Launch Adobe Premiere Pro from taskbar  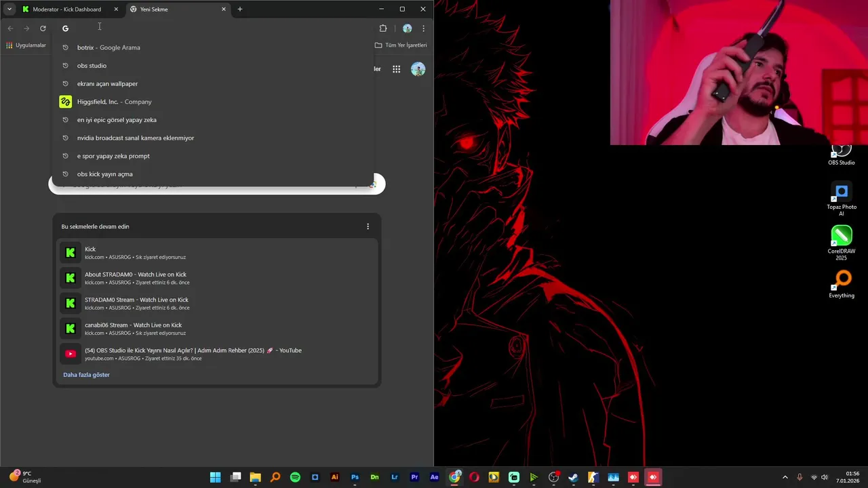414,477
